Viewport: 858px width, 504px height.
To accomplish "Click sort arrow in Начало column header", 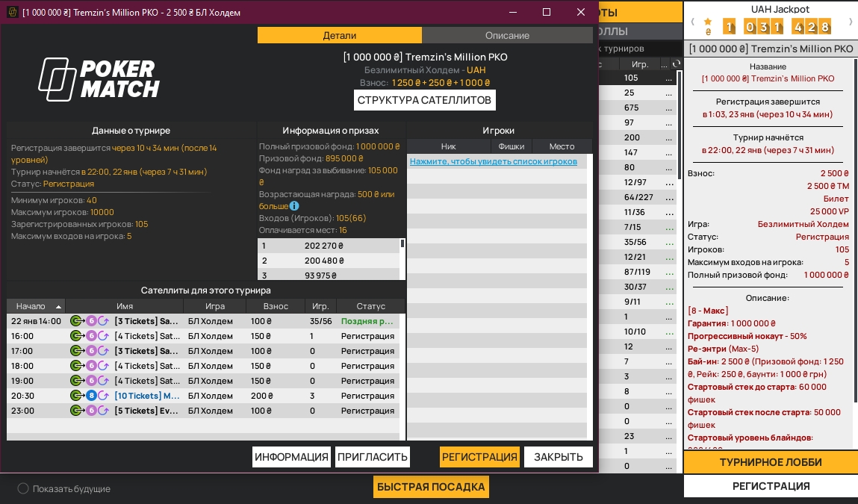I will click(58, 306).
